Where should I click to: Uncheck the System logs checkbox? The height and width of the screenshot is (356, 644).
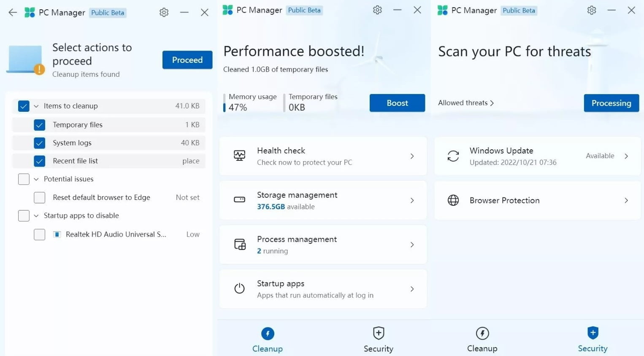click(39, 143)
